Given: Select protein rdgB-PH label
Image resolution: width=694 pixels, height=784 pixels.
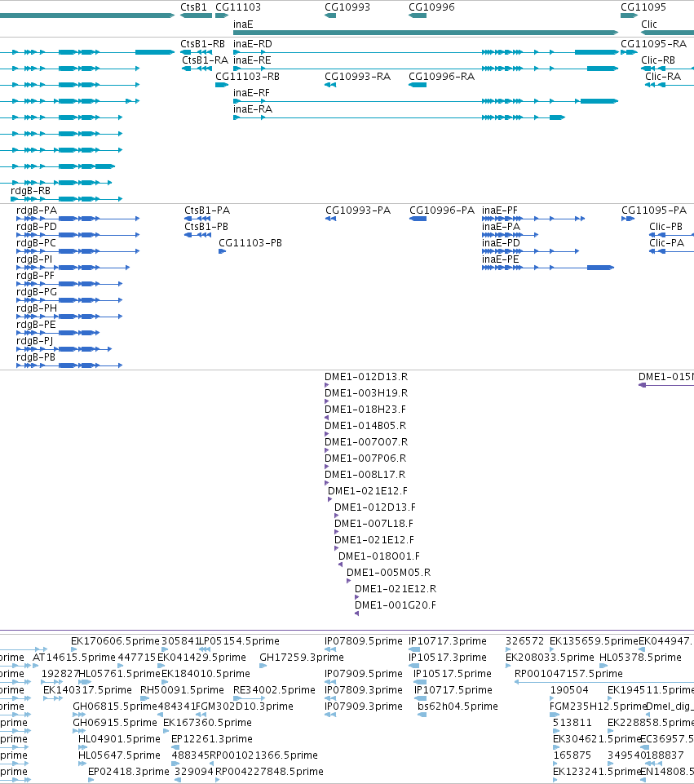Looking at the screenshot, I should pos(37,308).
